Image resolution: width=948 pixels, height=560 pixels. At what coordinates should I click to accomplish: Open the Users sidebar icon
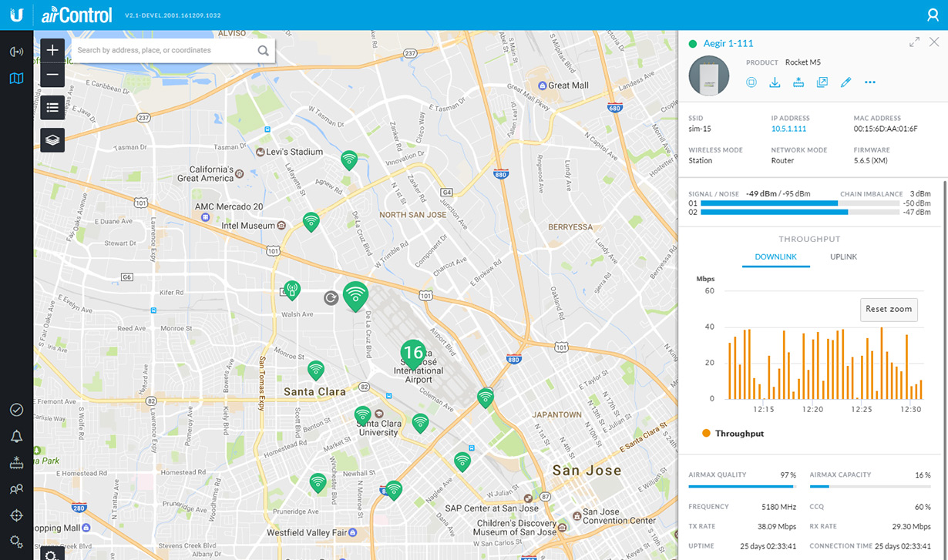click(x=16, y=489)
